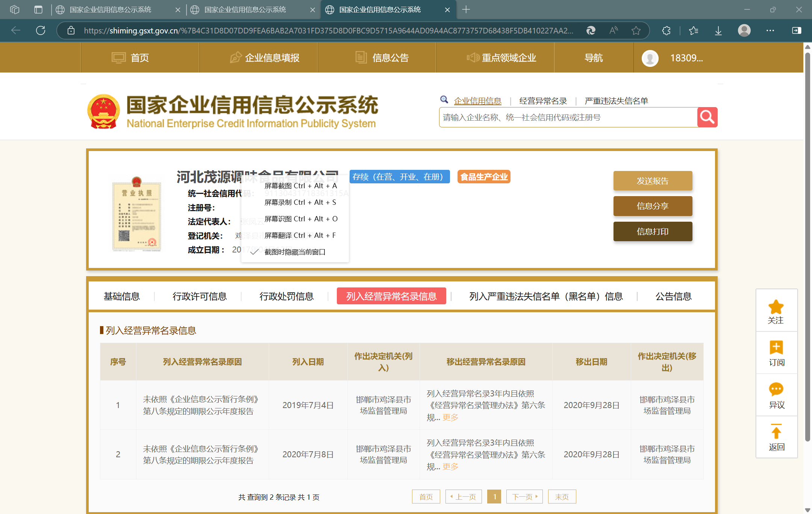Toggle 截图时隐藏当前窗口 option
The width and height of the screenshot is (812, 514).
pyautogui.click(x=295, y=252)
